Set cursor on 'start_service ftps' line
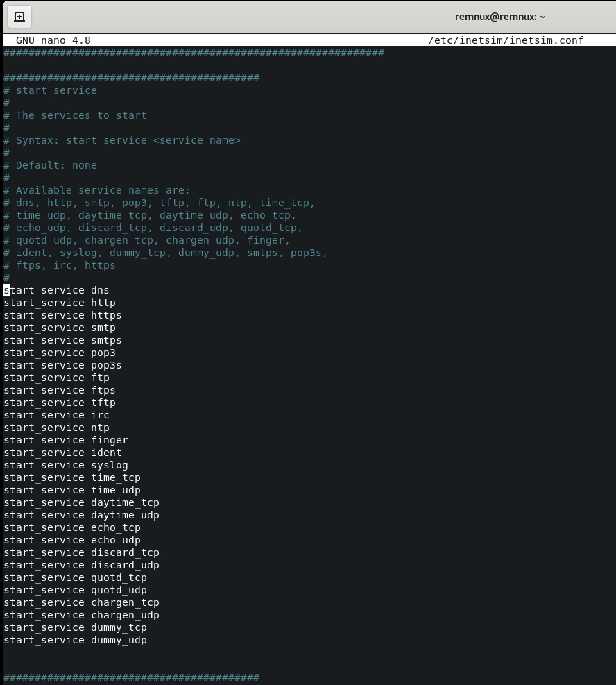 pyautogui.click(x=59, y=390)
